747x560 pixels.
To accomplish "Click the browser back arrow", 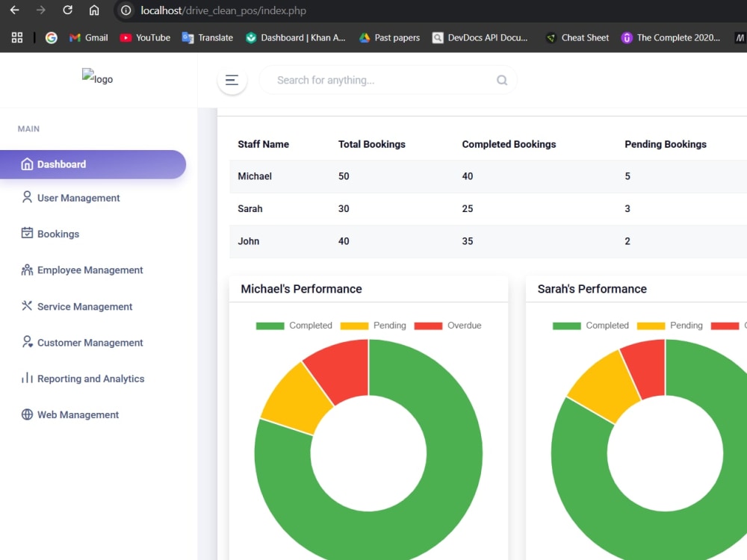I will coord(15,10).
